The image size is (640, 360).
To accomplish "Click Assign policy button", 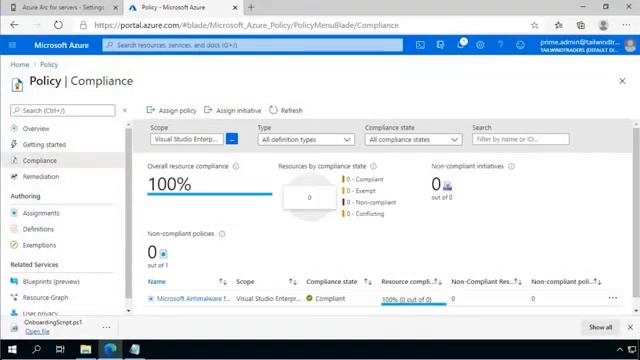I will [x=171, y=110].
